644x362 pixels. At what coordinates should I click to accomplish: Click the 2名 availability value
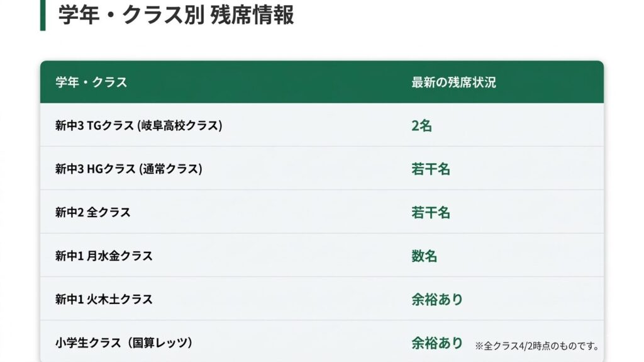[421, 125]
